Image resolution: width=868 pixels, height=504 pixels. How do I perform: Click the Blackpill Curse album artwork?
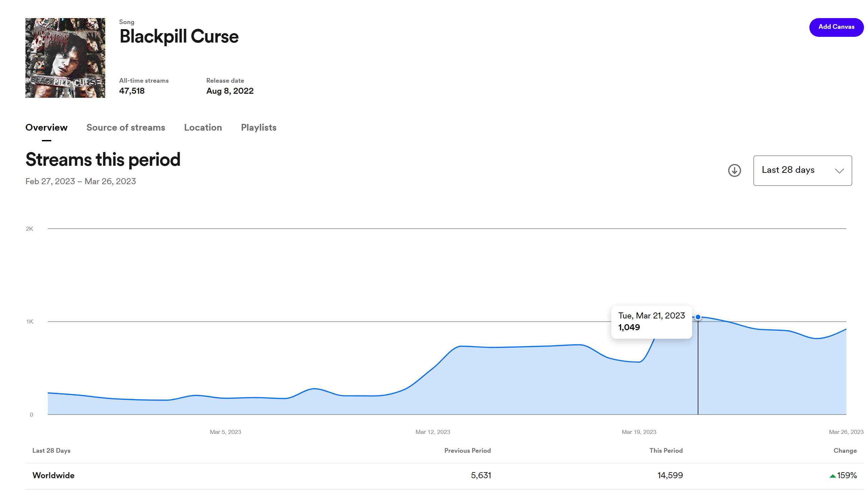tap(65, 58)
